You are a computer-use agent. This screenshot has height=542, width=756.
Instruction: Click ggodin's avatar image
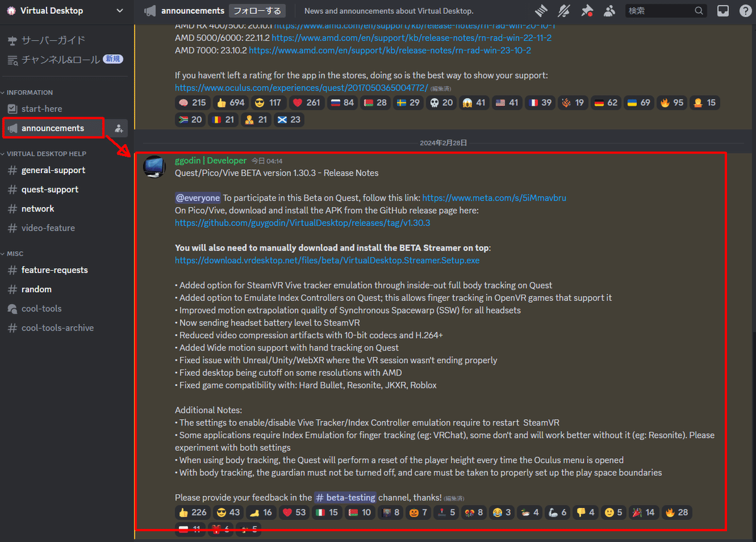point(154,167)
